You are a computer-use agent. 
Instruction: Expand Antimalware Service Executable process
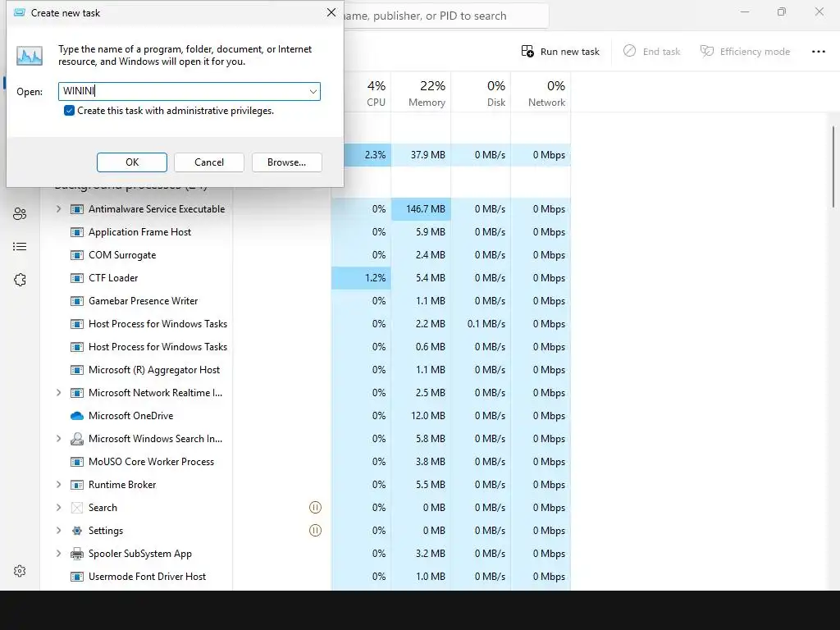click(x=58, y=209)
